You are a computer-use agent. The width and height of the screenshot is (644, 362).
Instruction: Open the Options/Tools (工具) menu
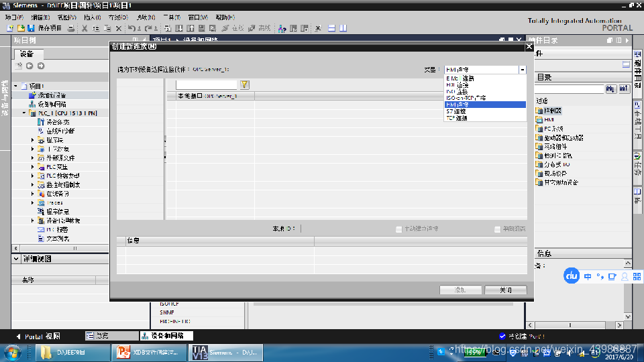click(172, 17)
